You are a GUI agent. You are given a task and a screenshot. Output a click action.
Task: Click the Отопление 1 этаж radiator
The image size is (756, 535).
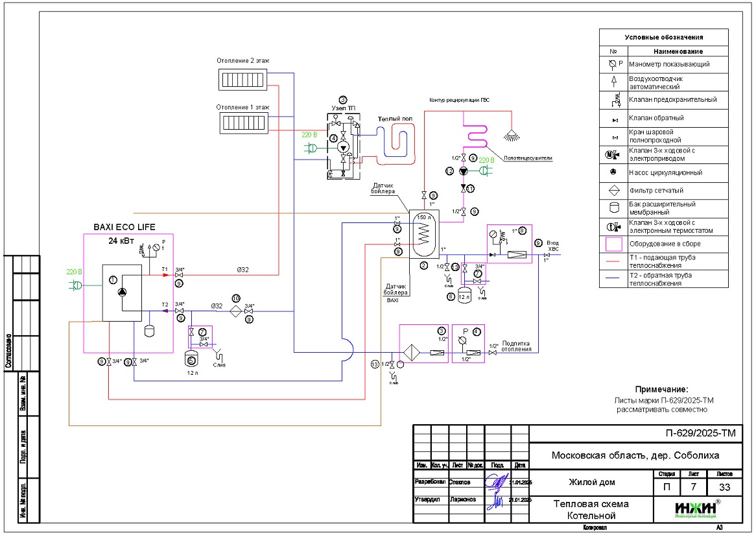(242, 121)
